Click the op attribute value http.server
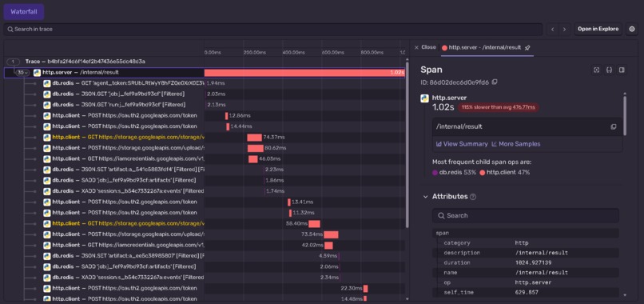This screenshot has height=304, width=644. [533, 282]
